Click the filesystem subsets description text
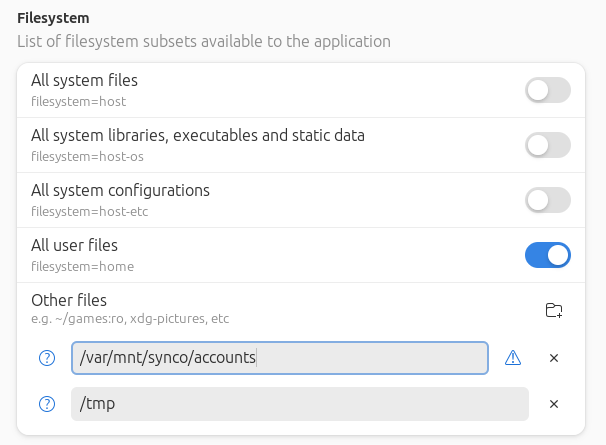Viewport: 606px width, 445px height. tap(204, 41)
